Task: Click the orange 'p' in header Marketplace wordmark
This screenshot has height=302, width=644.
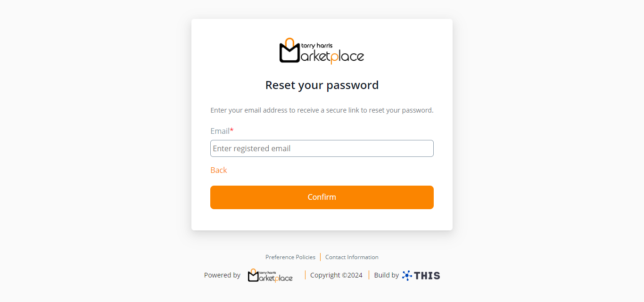Action: (333, 58)
